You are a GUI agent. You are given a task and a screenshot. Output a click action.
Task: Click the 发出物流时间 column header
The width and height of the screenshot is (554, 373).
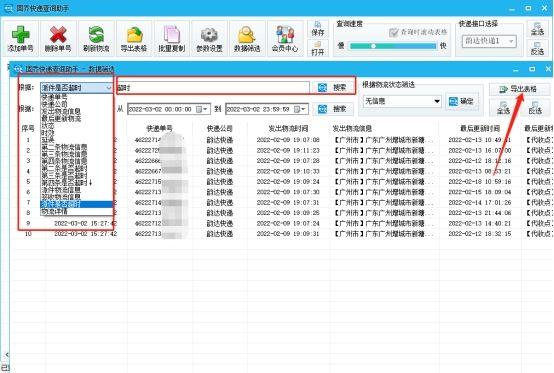point(288,128)
